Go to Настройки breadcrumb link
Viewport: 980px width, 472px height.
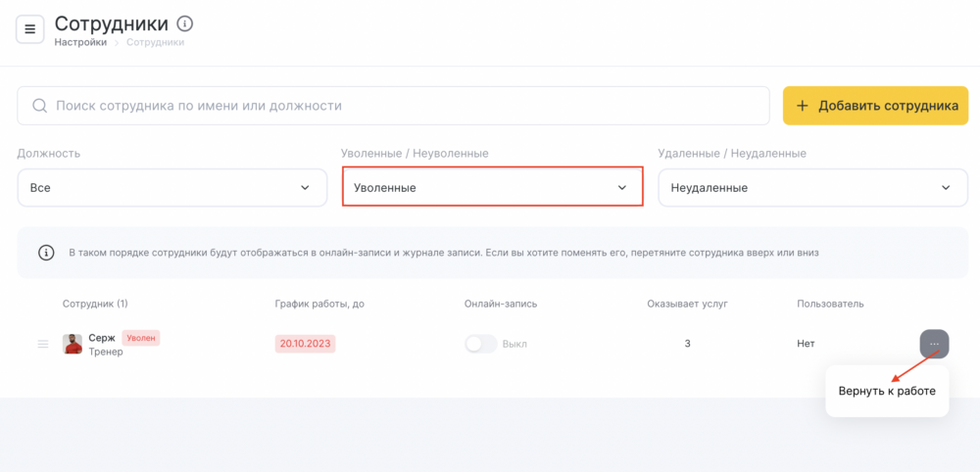tap(80, 42)
